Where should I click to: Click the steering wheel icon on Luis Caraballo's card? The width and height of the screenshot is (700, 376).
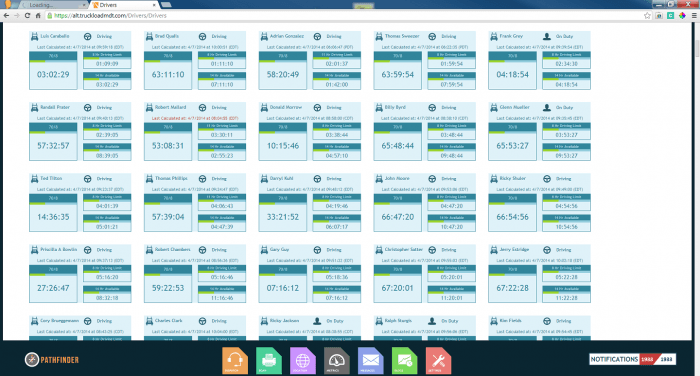coord(88,37)
